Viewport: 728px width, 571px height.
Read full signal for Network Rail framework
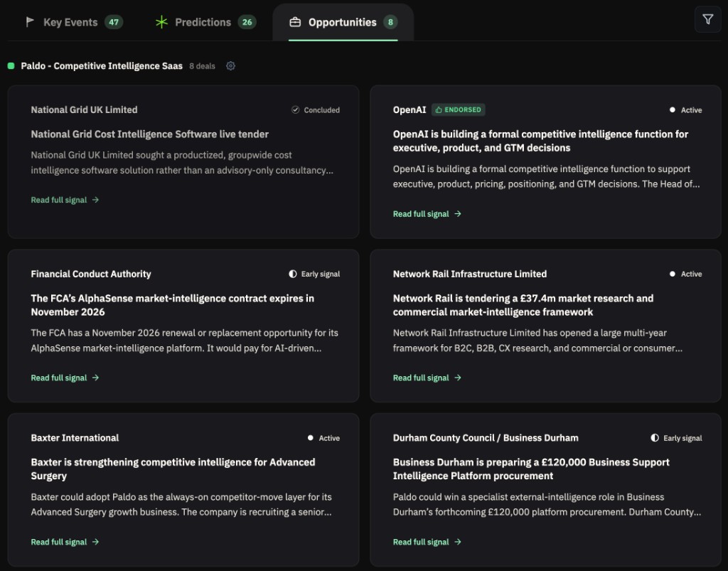pyautogui.click(x=427, y=378)
